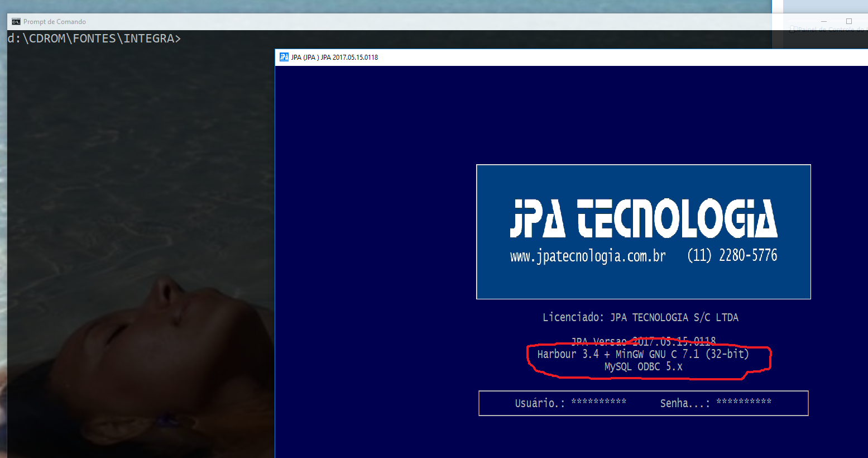Click the Prompt de Comando title bar icon
This screenshot has height=458, width=868.
(16, 22)
